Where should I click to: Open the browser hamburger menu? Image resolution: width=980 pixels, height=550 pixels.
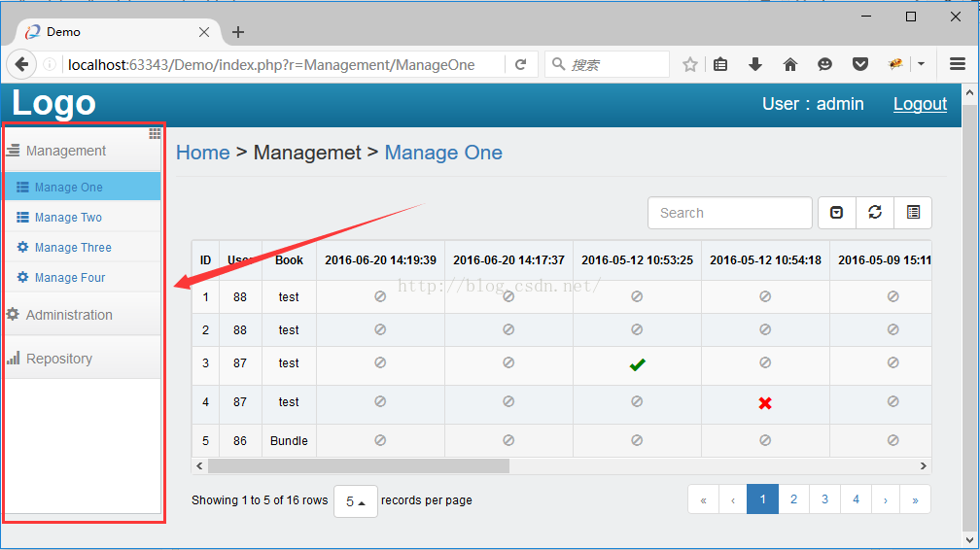click(x=958, y=64)
